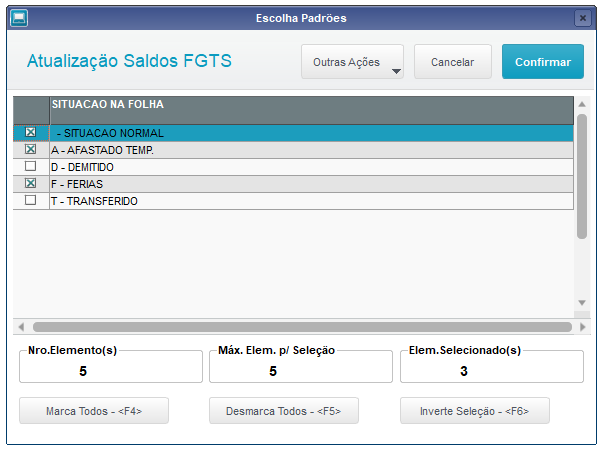The width and height of the screenshot is (602, 454).
Task: Close the Escolha Padrões dialog
Action: (x=582, y=18)
